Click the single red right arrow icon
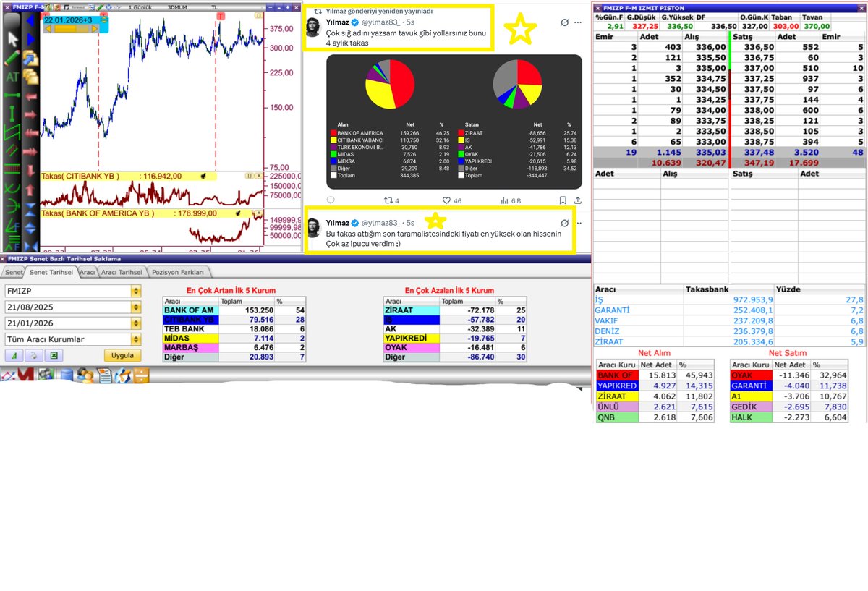This screenshot has width=868, height=591. tap(30, 115)
